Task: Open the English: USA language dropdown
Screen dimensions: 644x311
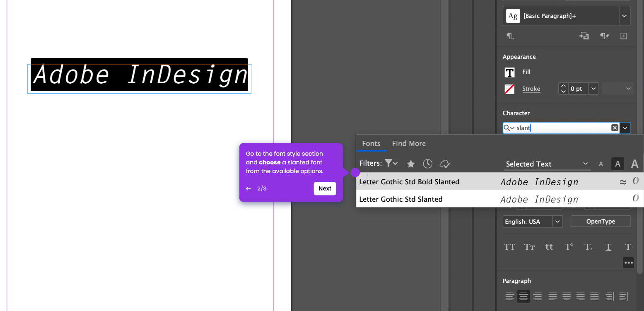Action: tap(533, 222)
